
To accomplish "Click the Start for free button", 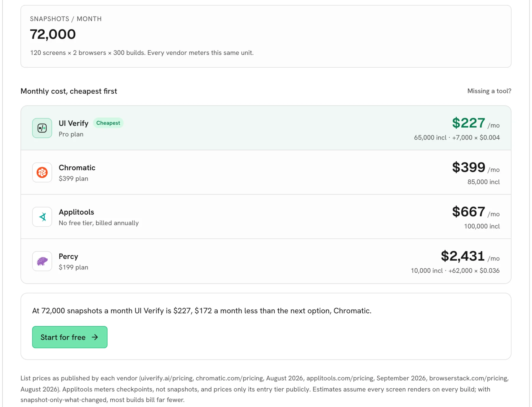I will tap(70, 337).
